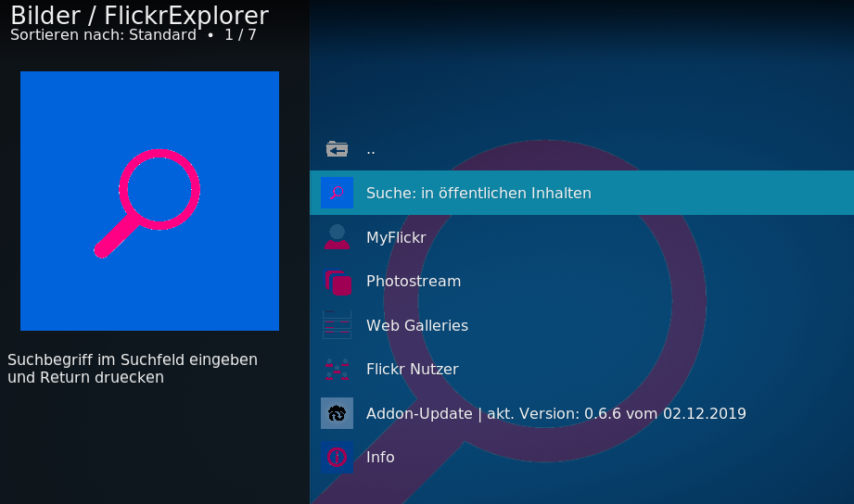Click the parent folder back-arrow icon
This screenshot has height=504, width=854.
(x=338, y=148)
